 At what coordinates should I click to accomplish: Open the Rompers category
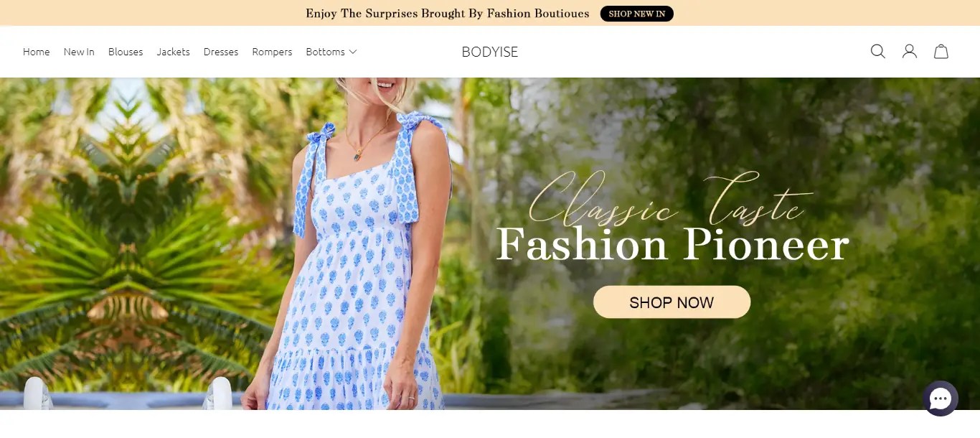pos(272,52)
